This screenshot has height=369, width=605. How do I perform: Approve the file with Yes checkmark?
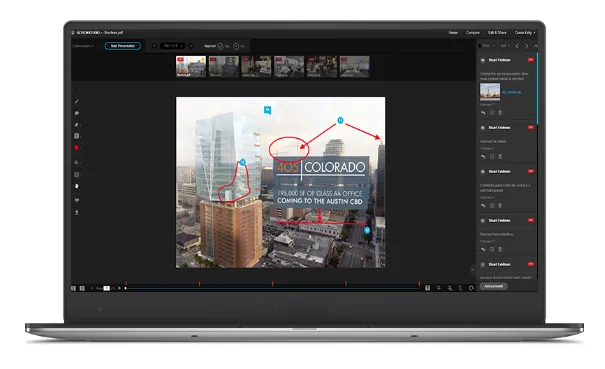(x=220, y=46)
